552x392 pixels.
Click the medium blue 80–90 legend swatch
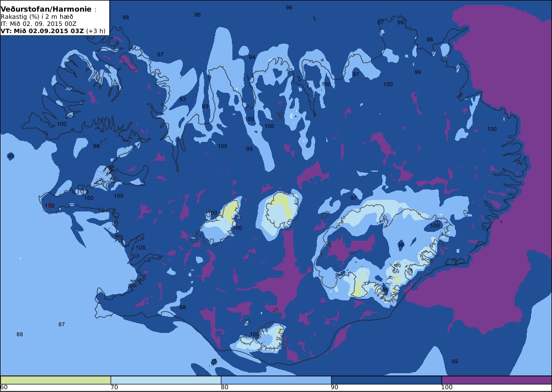click(x=276, y=380)
